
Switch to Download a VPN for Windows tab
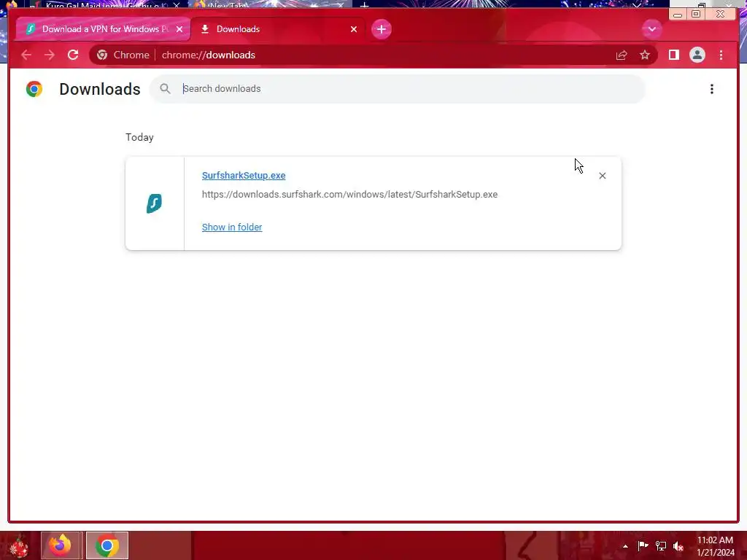(103, 29)
